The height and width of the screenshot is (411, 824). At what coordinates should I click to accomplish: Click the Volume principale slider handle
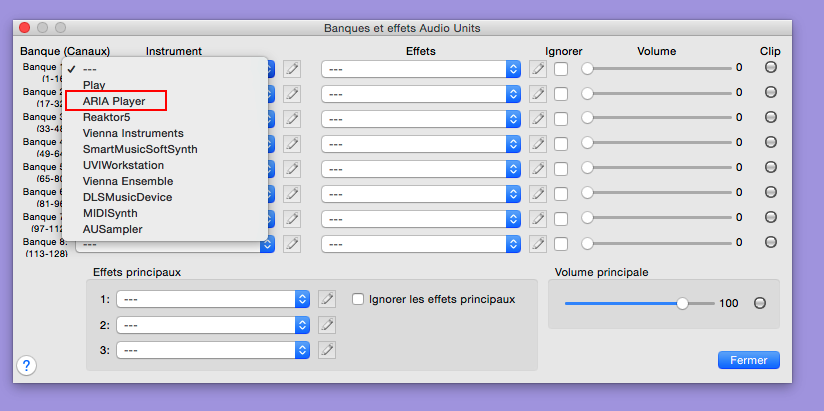click(x=682, y=303)
